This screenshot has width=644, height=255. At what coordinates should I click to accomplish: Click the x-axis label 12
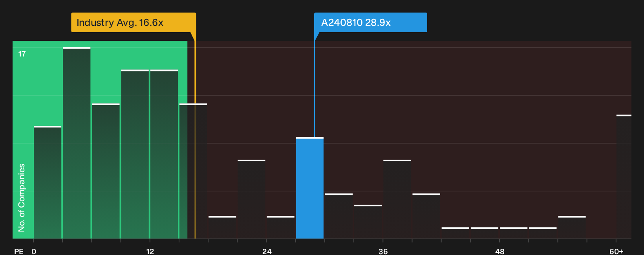tap(150, 251)
